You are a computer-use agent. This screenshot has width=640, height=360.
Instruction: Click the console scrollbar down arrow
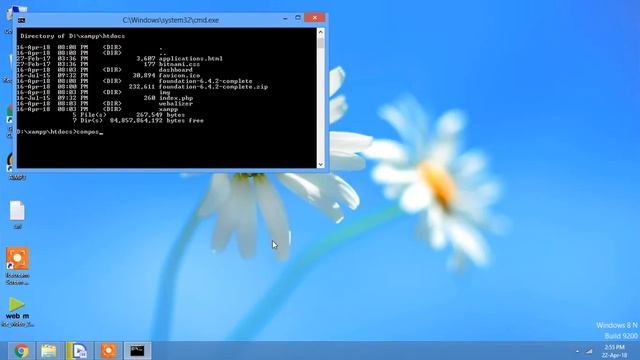321,164
